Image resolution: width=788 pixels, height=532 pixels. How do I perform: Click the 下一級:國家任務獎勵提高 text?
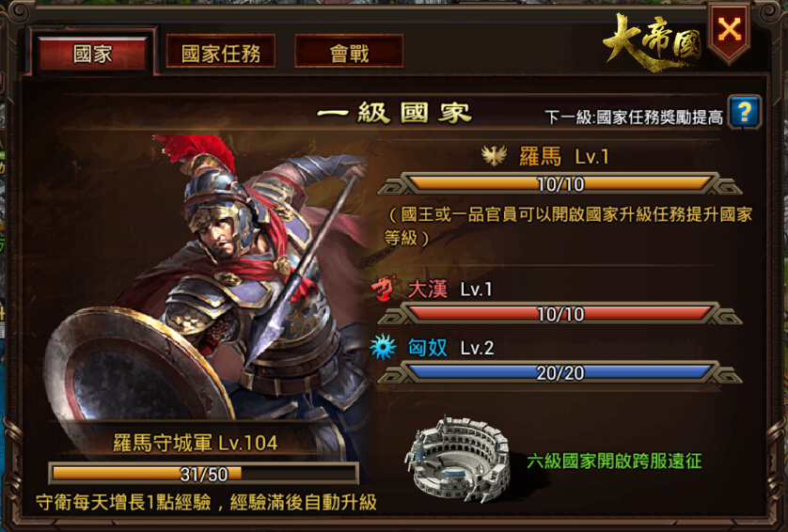[634, 117]
